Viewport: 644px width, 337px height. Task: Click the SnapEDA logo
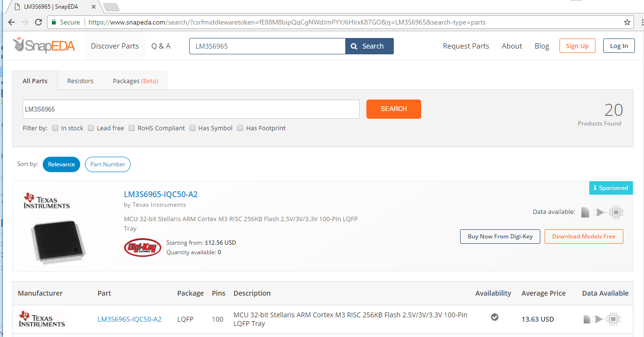click(x=44, y=45)
